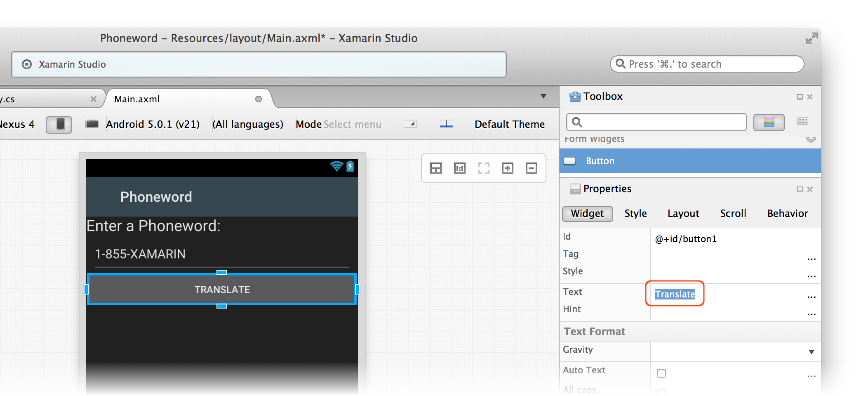Open the Gravity dropdown
868x396 pixels.
pyautogui.click(x=811, y=352)
